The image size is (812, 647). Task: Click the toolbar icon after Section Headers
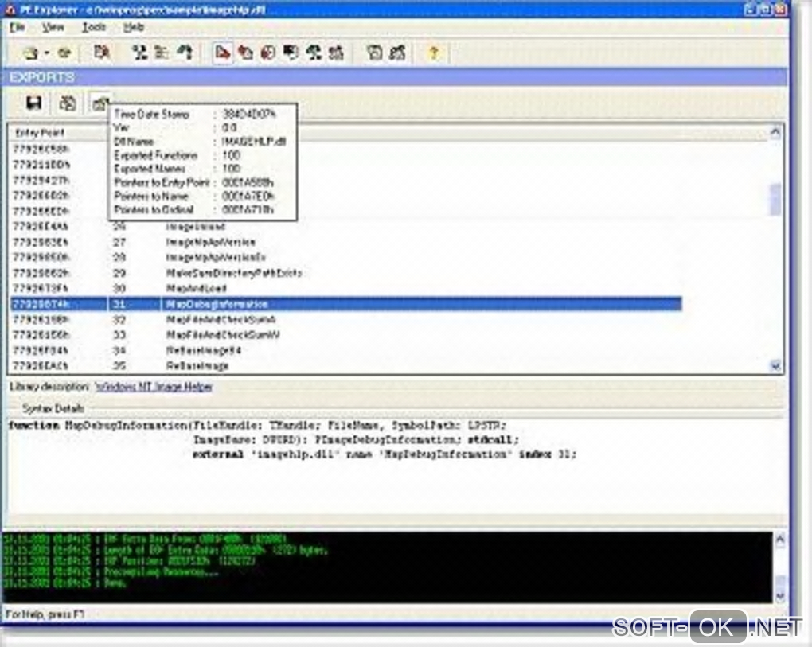point(185,53)
